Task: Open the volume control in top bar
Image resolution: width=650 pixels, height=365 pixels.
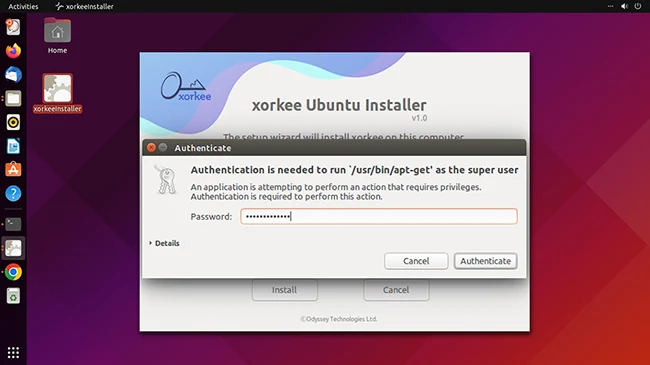Action: [624, 6]
